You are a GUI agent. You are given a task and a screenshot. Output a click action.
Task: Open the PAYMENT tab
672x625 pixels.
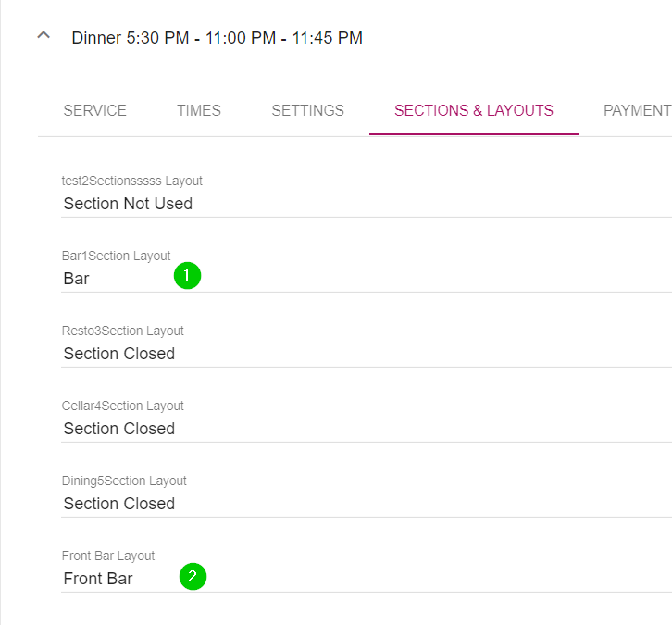tap(637, 110)
